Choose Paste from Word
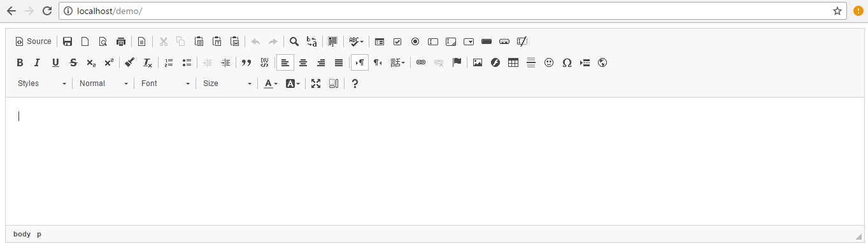The height and width of the screenshot is (246, 868). pos(234,41)
